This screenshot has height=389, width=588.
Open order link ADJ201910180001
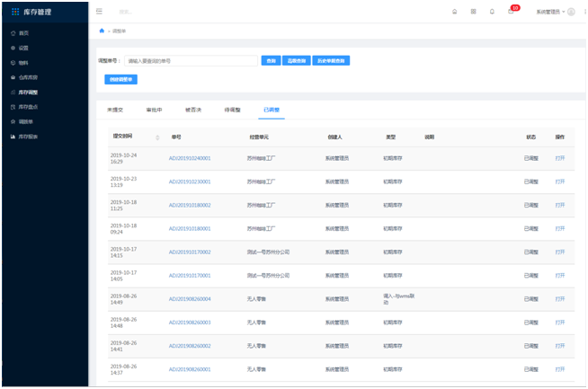(x=190, y=228)
